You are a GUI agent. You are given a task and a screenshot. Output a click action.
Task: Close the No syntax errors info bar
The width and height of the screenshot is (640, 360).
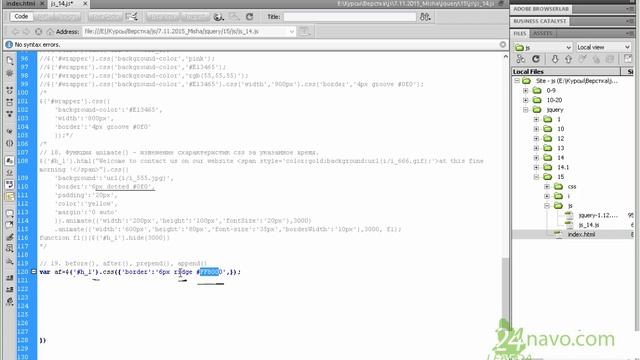(x=503, y=44)
